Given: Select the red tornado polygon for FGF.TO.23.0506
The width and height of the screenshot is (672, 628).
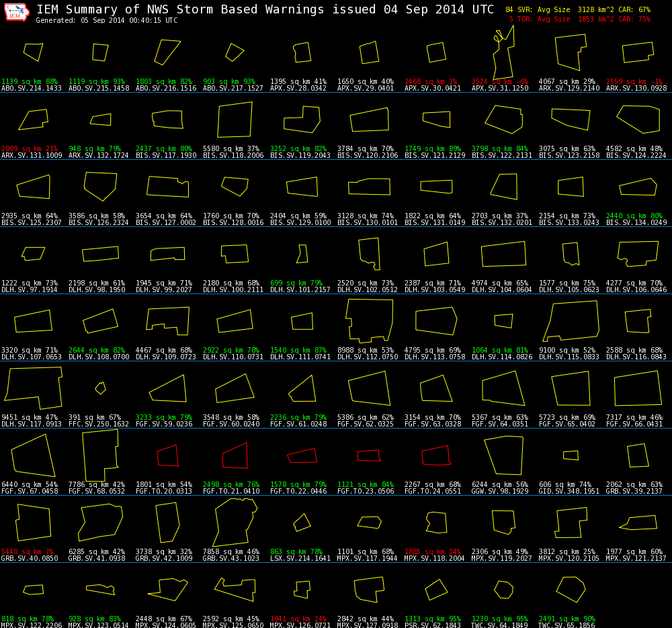Looking at the screenshot, I should 370,455.
